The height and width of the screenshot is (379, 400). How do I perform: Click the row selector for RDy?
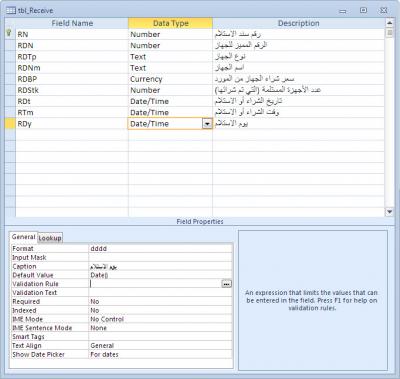click(10, 124)
